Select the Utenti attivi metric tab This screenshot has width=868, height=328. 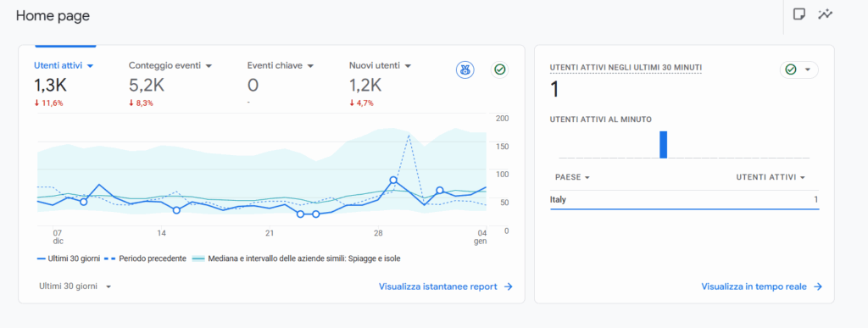[64, 65]
